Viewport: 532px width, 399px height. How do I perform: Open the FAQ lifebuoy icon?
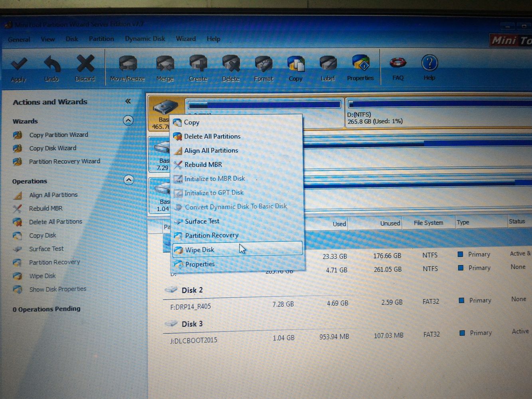tap(398, 63)
